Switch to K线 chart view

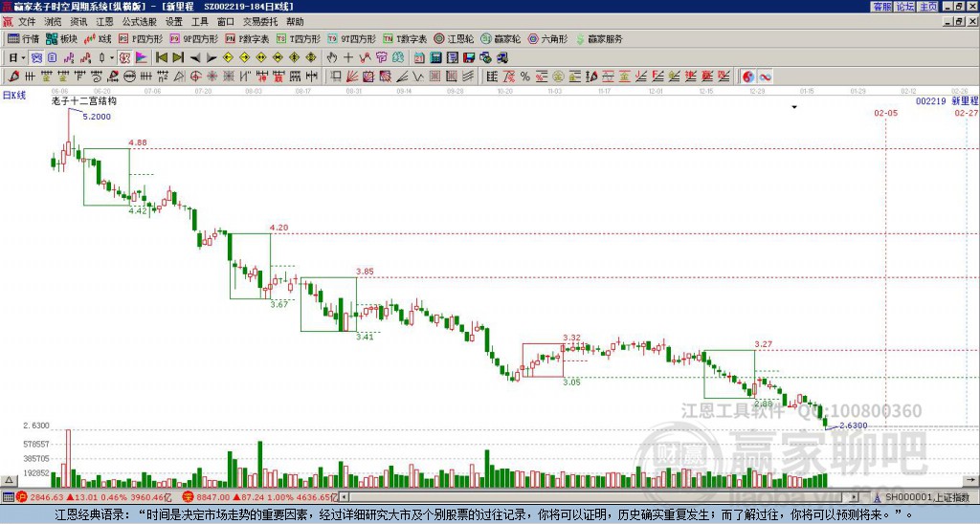99,38
